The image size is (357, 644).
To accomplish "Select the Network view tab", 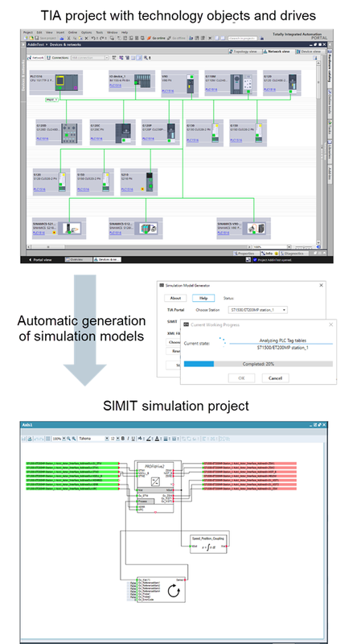I will [x=277, y=52].
